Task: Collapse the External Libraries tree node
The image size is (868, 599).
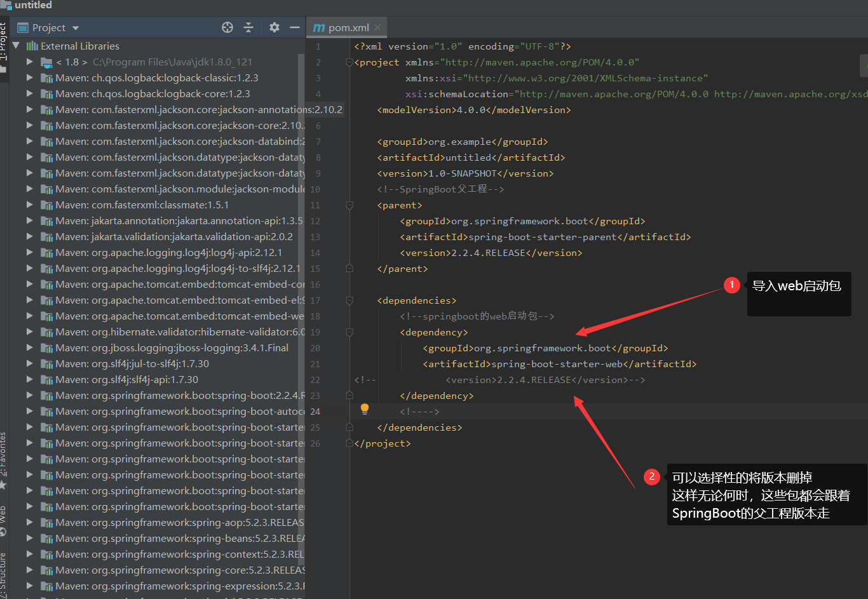Action: (16, 46)
